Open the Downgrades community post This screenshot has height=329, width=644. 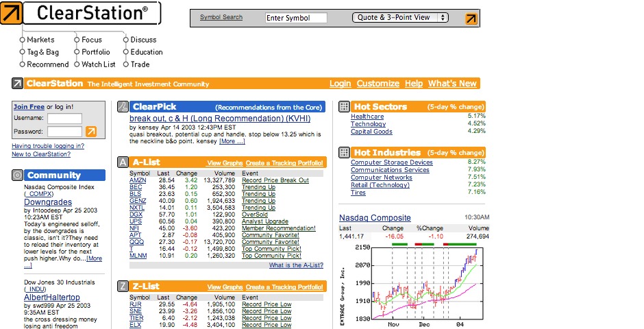point(48,202)
